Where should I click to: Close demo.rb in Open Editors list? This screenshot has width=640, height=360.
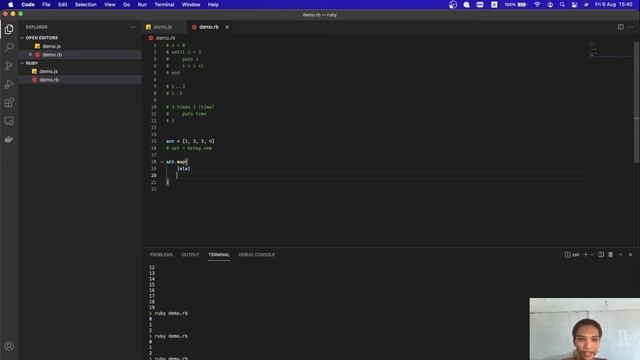pos(30,54)
